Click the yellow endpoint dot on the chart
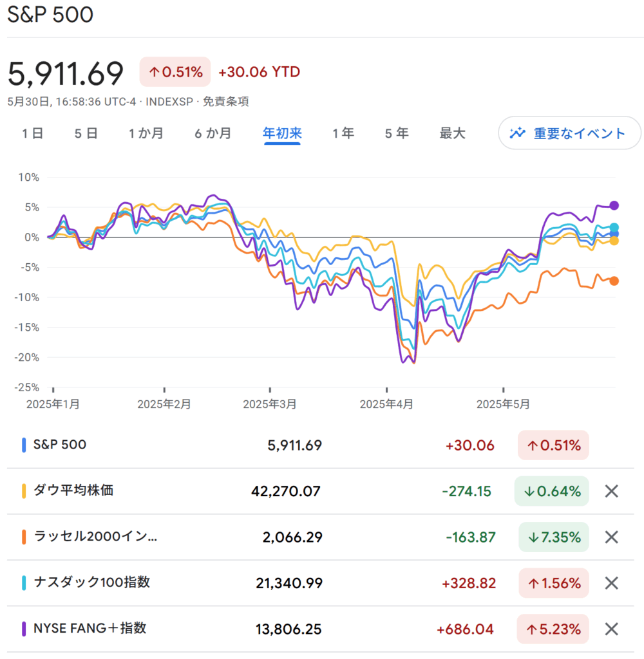This screenshot has width=644, height=659. tap(614, 241)
